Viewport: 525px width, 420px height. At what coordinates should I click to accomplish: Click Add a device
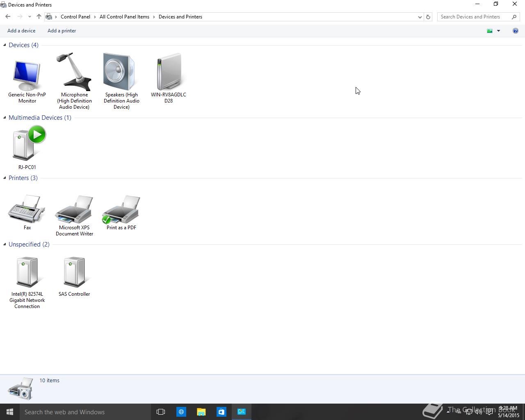21,31
